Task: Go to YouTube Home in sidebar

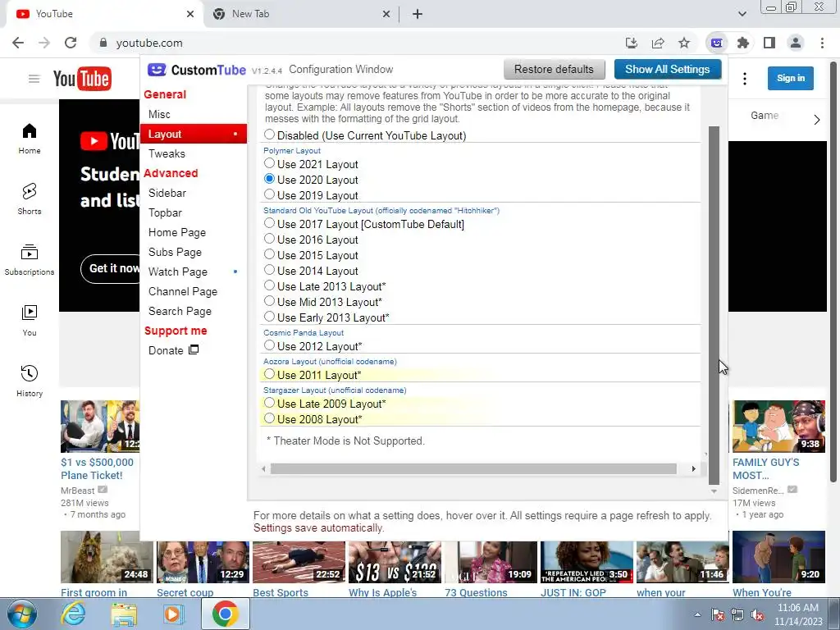Action: click(x=30, y=139)
